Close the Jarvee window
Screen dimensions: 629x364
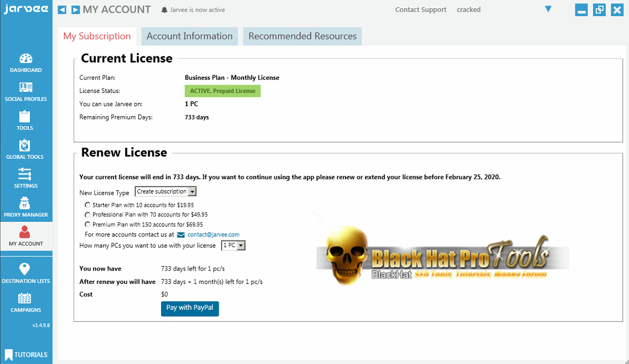[617, 9]
